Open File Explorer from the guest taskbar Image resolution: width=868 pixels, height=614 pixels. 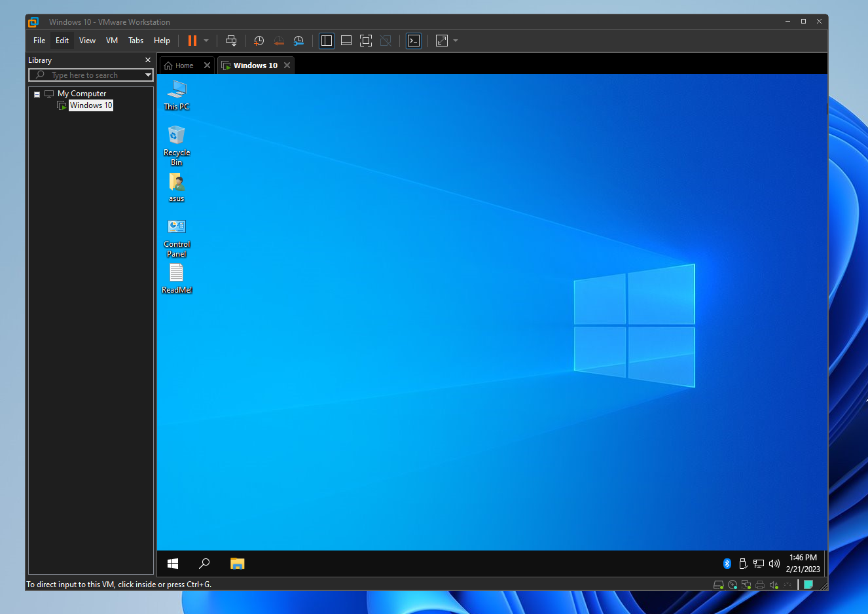click(x=237, y=564)
